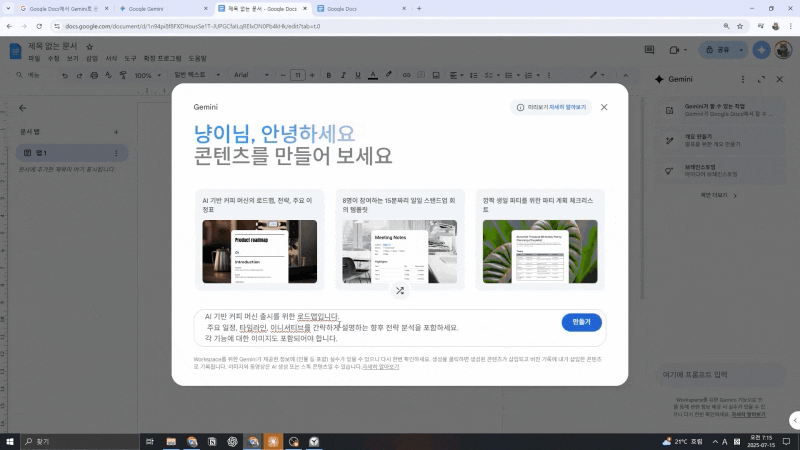Select the 개요 만들기 suggestion
Viewport: 800px width, 450px height.
click(x=720, y=140)
